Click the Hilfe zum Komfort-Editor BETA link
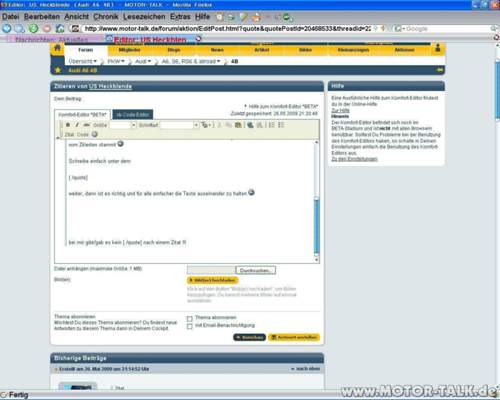 tap(283, 106)
